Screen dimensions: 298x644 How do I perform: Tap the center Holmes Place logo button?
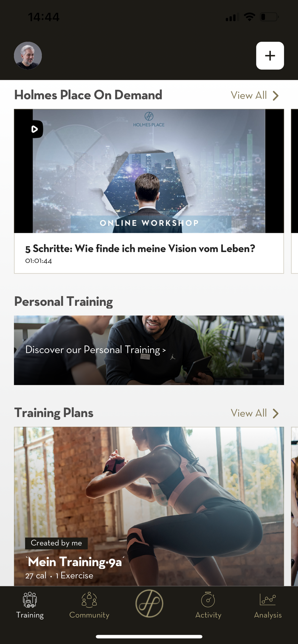tap(149, 603)
